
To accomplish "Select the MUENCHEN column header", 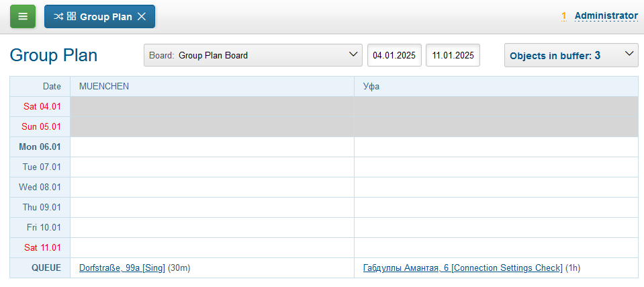I will click(104, 86).
